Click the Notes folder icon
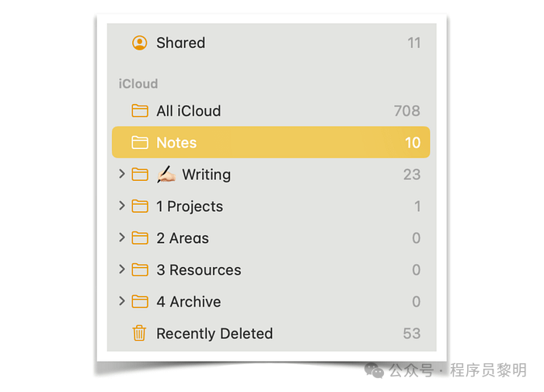 click(x=140, y=143)
